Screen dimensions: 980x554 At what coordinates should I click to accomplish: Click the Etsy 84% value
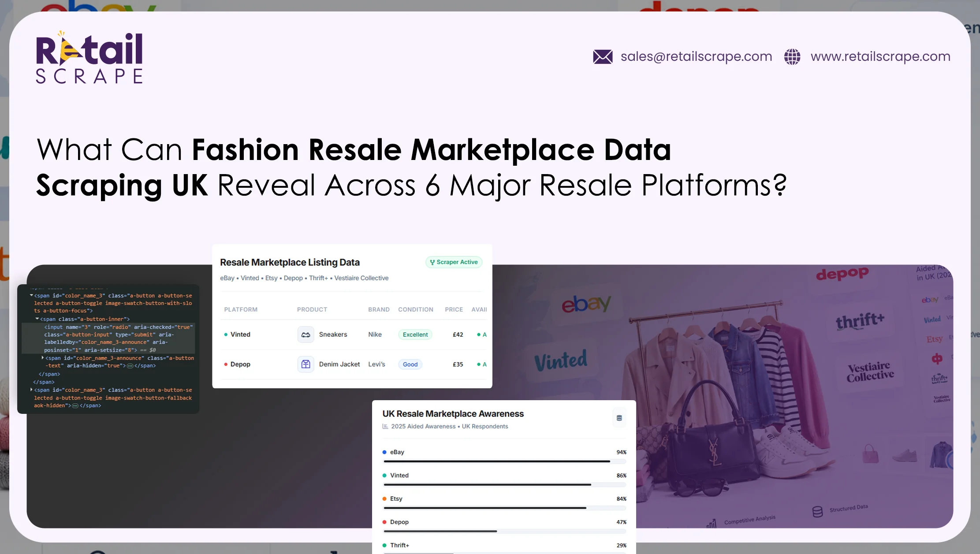(621, 499)
